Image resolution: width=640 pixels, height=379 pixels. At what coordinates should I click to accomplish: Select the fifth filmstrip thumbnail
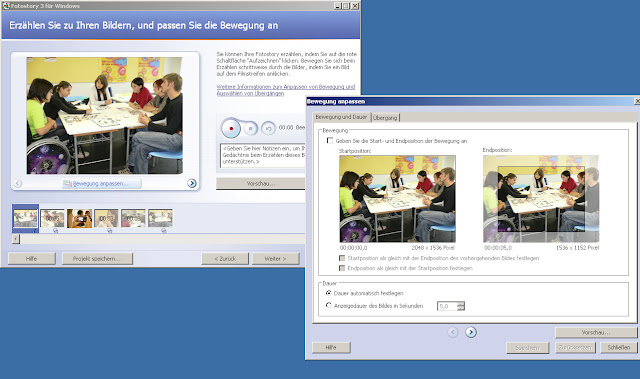[x=133, y=218]
